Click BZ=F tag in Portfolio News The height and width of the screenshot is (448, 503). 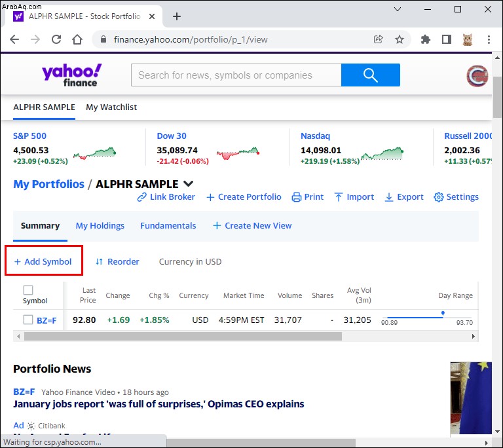[24, 392]
